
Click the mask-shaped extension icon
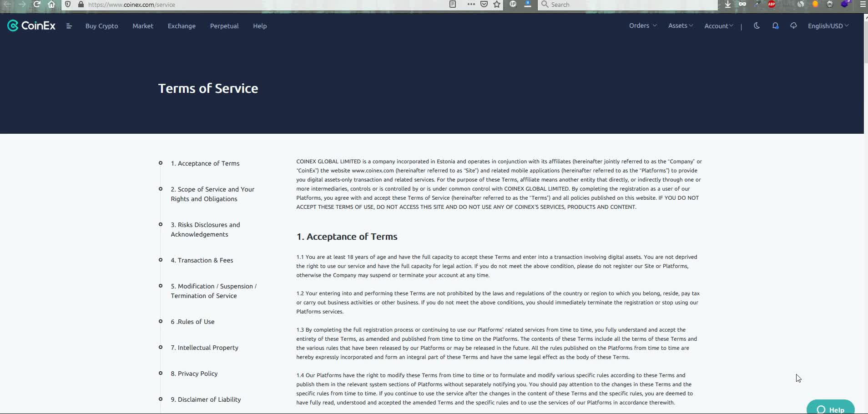pyautogui.click(x=742, y=4)
